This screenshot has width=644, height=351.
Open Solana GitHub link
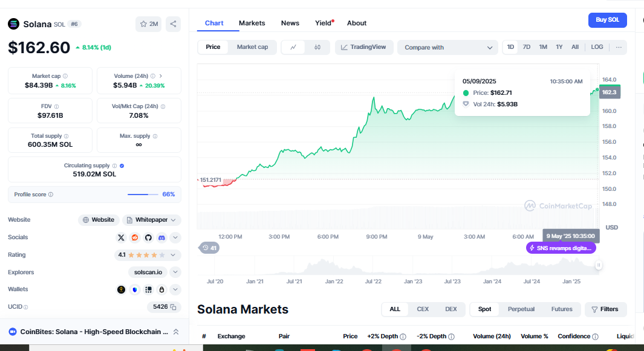(x=148, y=237)
